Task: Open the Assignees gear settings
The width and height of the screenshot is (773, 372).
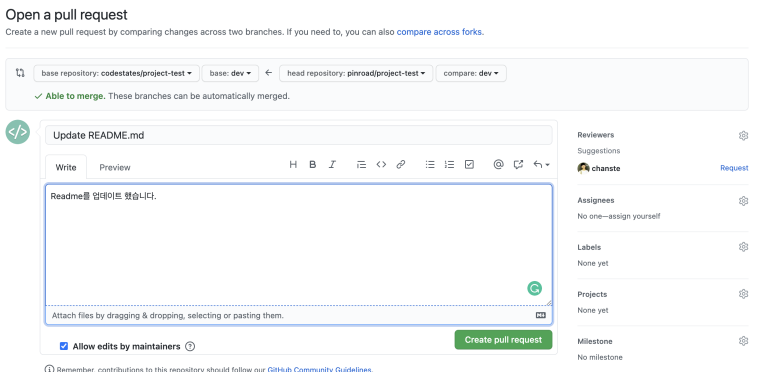Action: 743,201
